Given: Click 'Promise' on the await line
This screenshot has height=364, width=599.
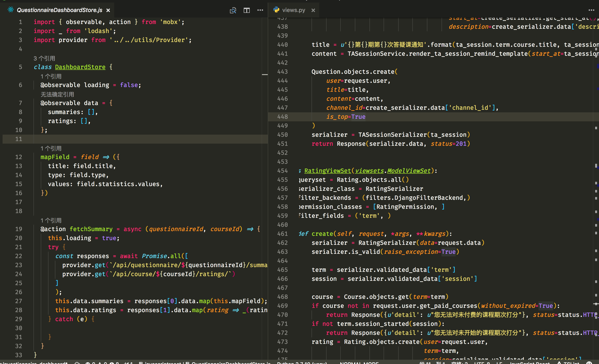Looking at the screenshot, I should (x=154, y=256).
